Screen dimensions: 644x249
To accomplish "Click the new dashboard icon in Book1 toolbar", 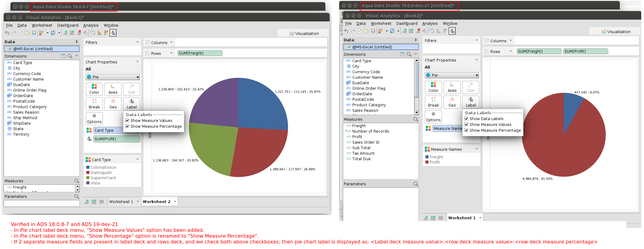I will tap(72, 33).
